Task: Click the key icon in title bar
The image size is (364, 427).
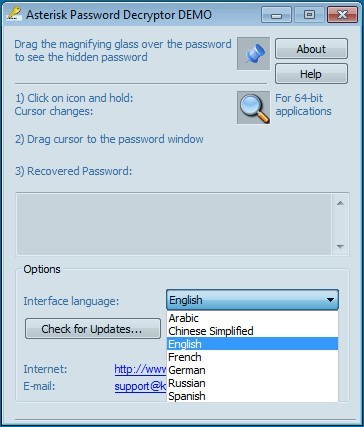Action: pyautogui.click(x=14, y=14)
